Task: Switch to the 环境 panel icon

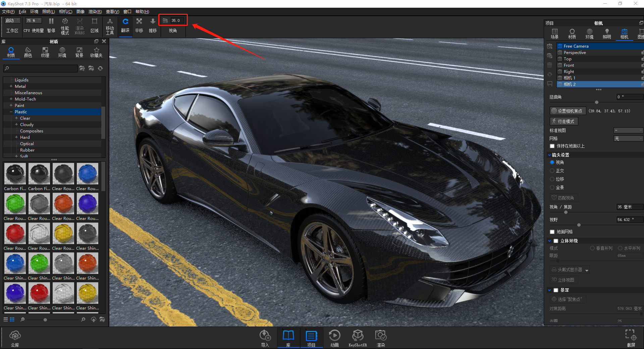Action: point(589,34)
